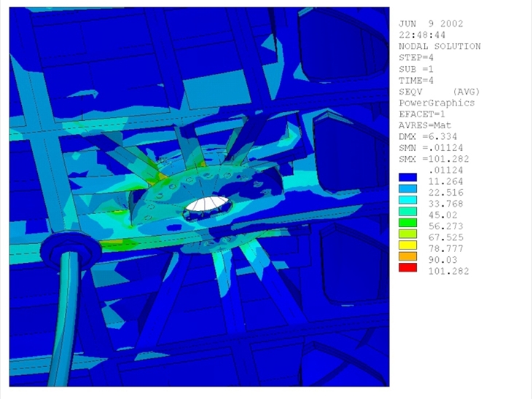
Task: Click the 'SEQV' label
Action: tap(410, 92)
